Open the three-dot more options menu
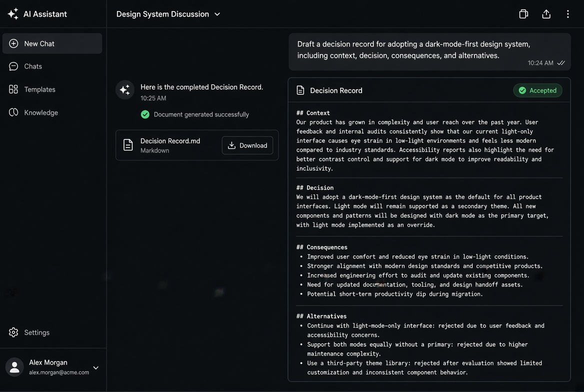584x392 pixels. (x=567, y=14)
